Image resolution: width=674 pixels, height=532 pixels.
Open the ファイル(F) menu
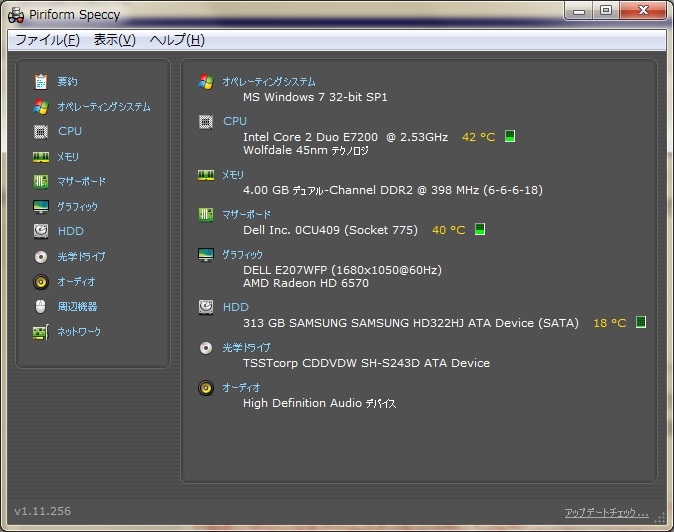pos(47,40)
